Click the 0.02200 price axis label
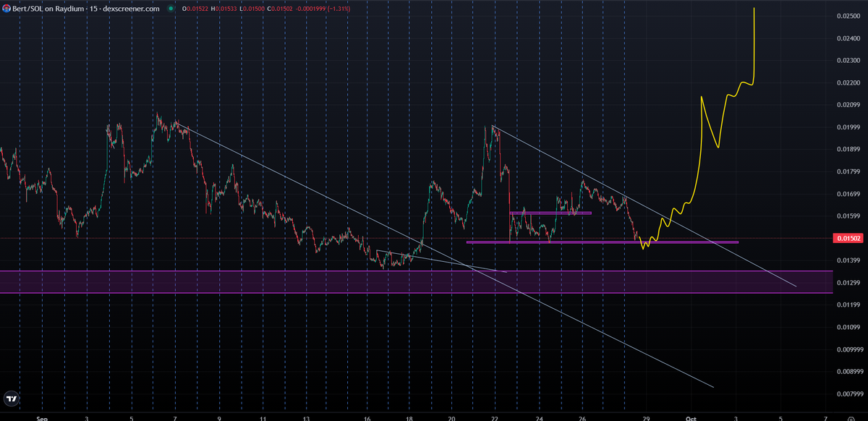Viewport: 868px width, 421px height. [x=848, y=83]
